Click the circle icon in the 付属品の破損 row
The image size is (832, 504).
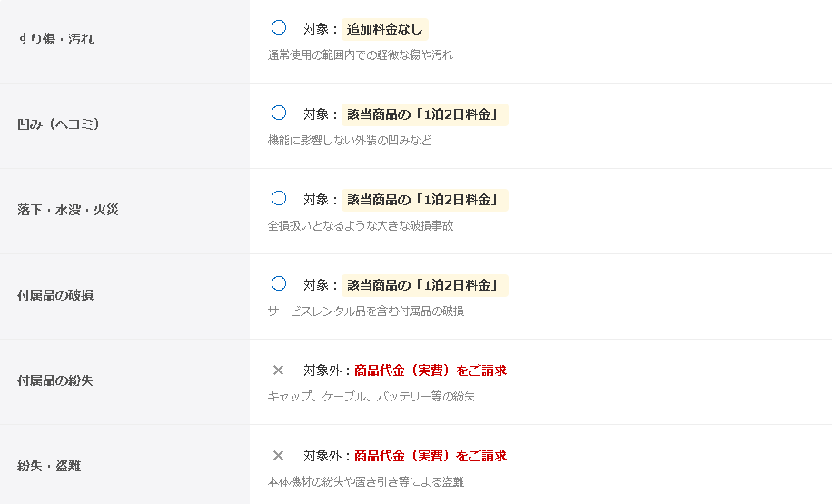click(x=279, y=283)
